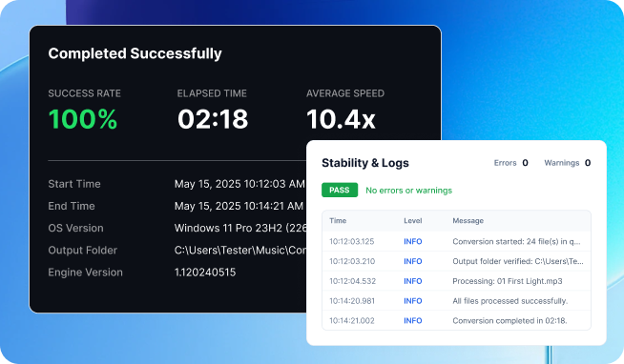The height and width of the screenshot is (364, 624).
Task: Select the 10:14:20.981 timestamp
Action: point(352,301)
